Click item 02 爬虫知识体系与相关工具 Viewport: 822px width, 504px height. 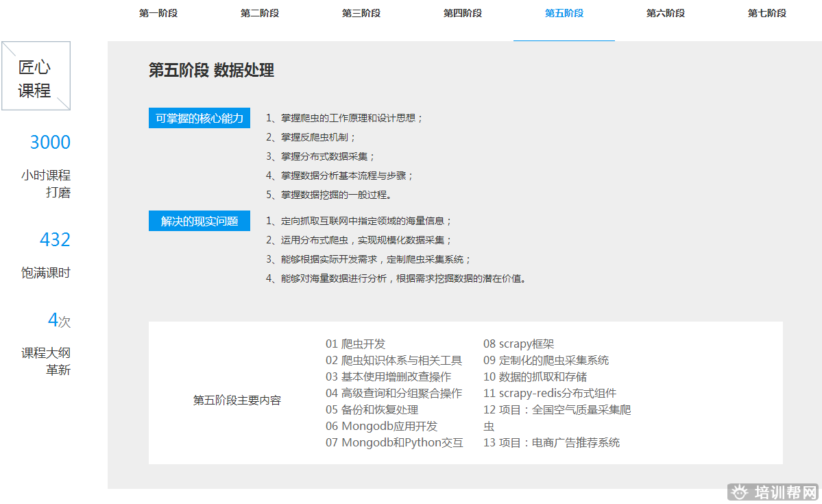[394, 360]
